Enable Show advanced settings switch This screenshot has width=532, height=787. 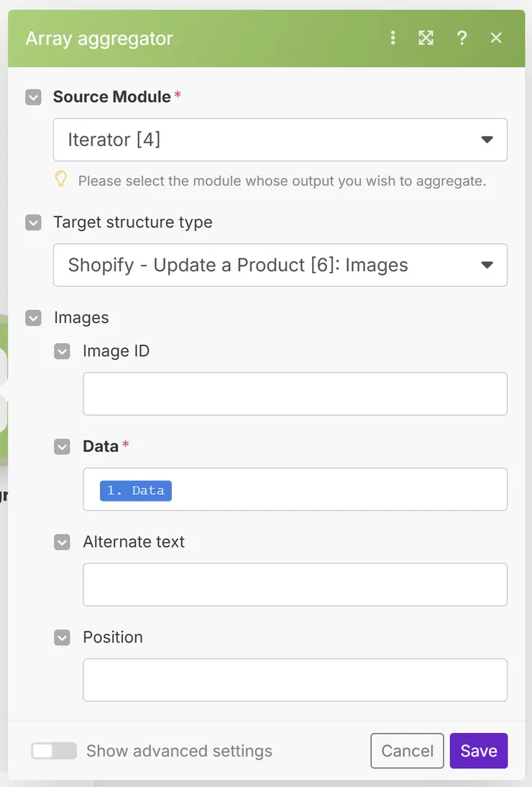[54, 751]
